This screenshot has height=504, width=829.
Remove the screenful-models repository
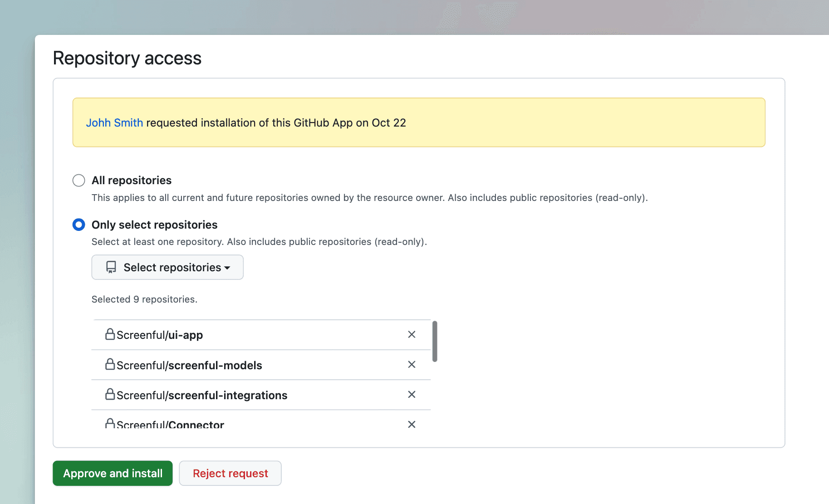pos(412,365)
